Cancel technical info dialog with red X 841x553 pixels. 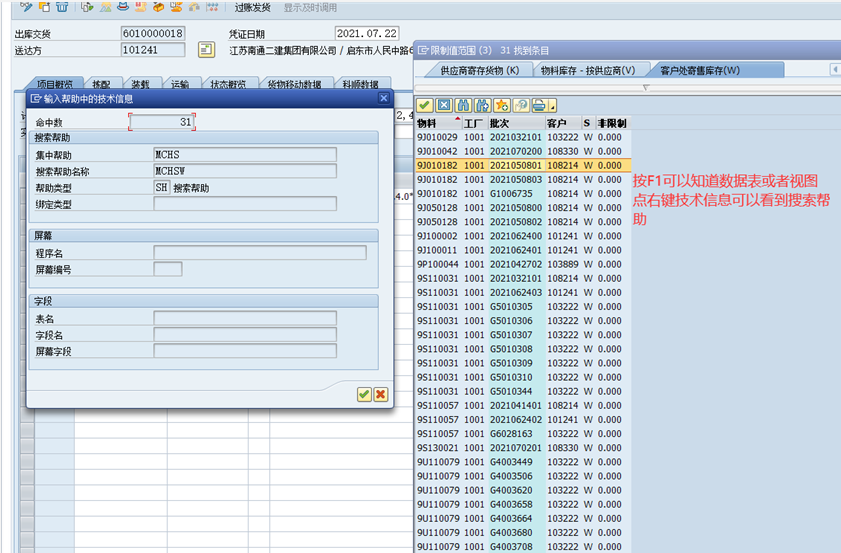pyautogui.click(x=381, y=394)
